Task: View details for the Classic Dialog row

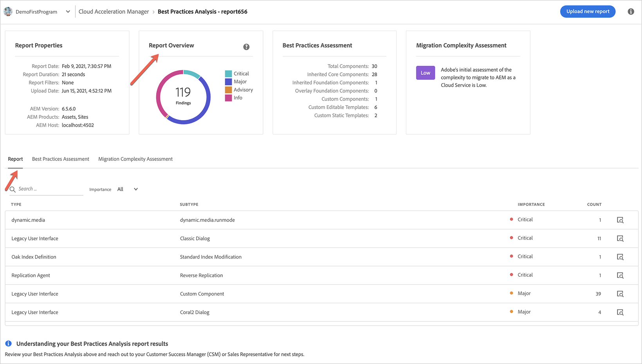Action: click(x=620, y=238)
